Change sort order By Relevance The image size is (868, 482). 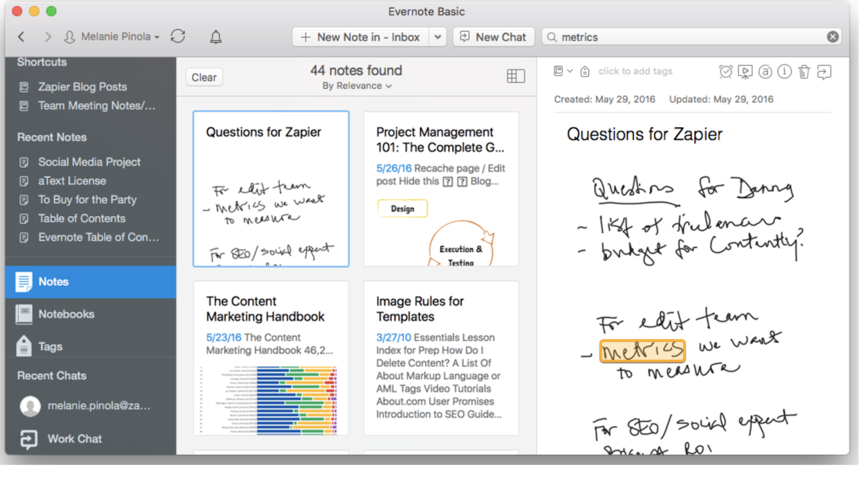[x=357, y=86]
